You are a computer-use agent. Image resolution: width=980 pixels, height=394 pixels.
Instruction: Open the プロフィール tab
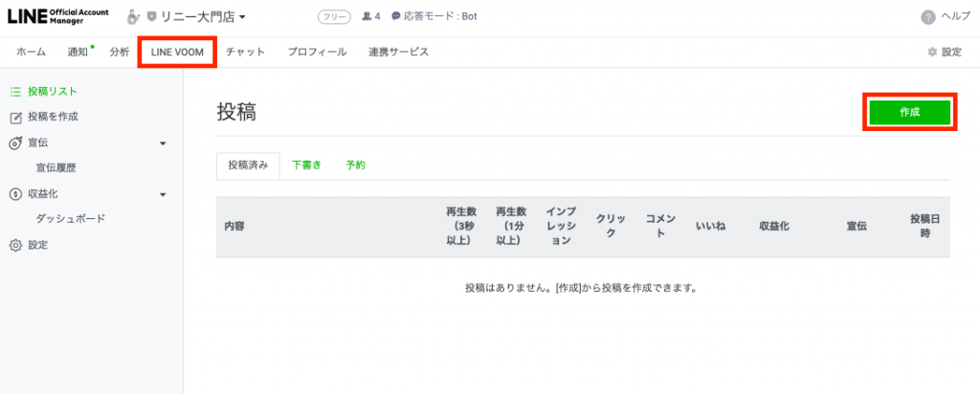click(317, 53)
